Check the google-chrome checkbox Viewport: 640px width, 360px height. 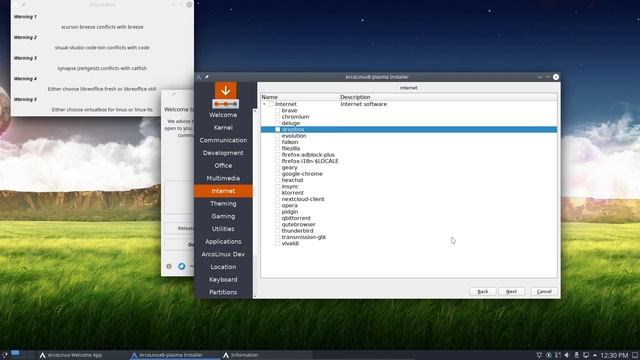tap(278, 173)
